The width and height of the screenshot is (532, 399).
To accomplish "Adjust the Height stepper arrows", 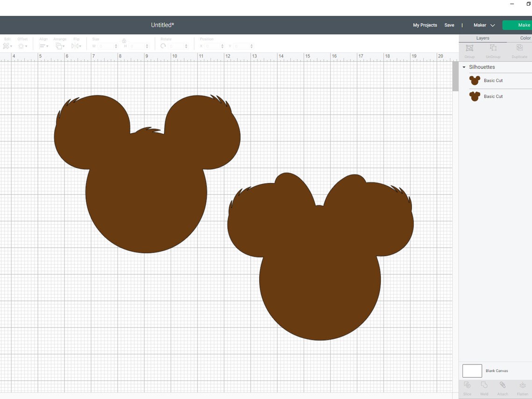I will point(147,46).
